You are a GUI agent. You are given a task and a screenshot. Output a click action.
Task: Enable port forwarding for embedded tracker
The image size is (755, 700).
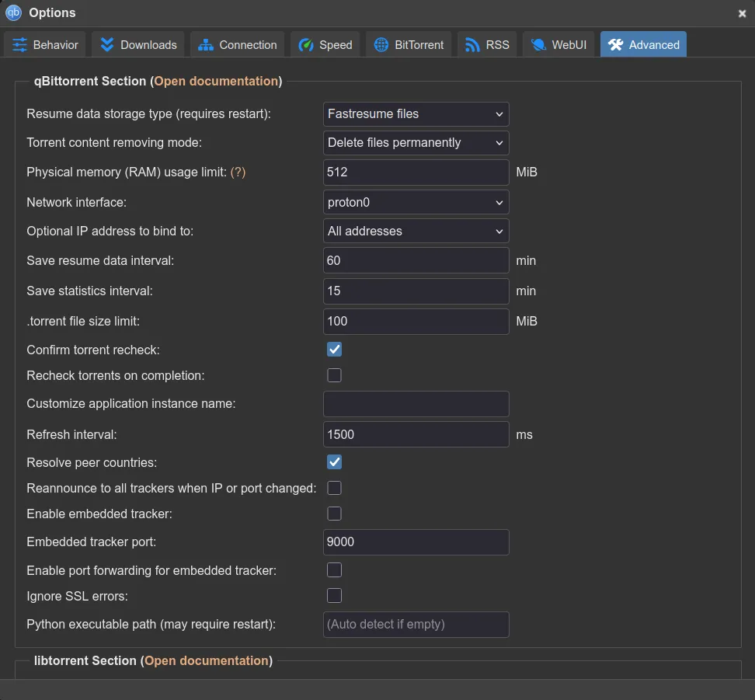coord(334,570)
